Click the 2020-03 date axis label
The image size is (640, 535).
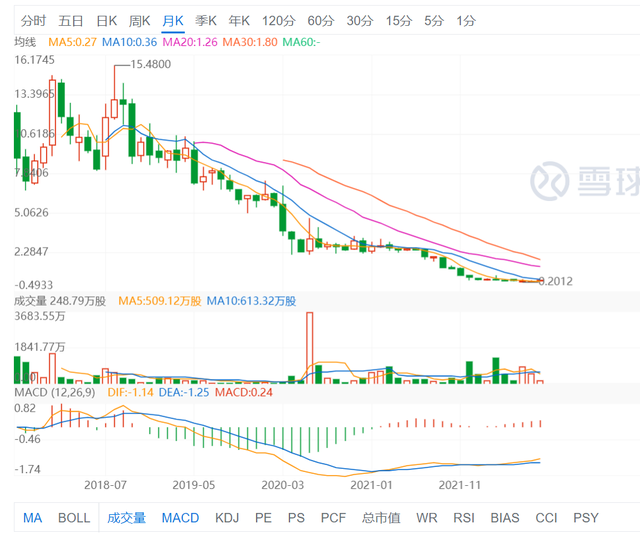[282, 485]
